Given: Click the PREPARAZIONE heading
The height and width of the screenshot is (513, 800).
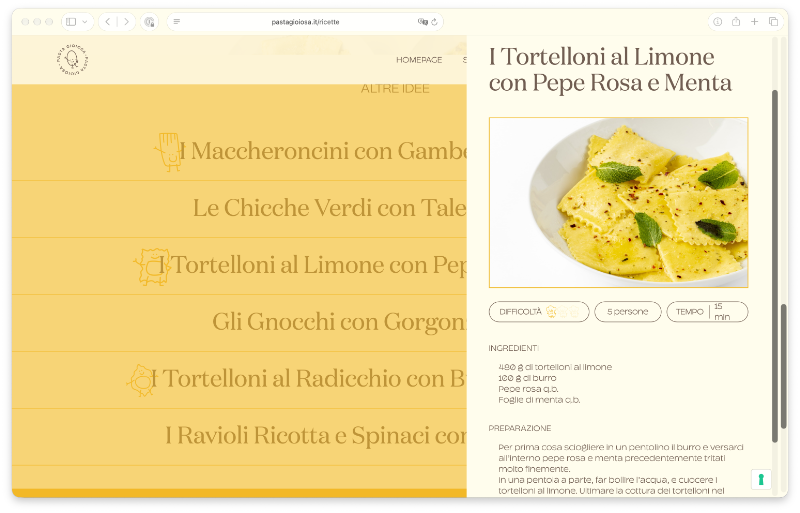Looking at the screenshot, I should tap(519, 428).
